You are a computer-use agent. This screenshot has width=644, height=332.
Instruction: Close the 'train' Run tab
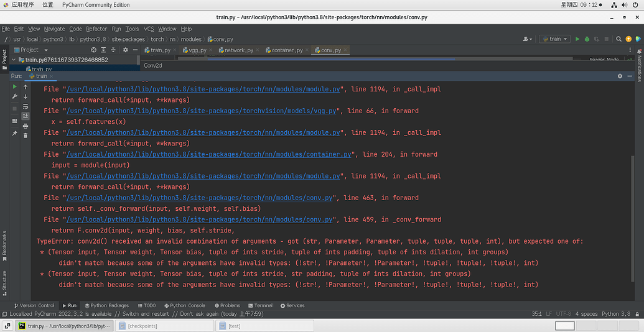pyautogui.click(x=52, y=76)
